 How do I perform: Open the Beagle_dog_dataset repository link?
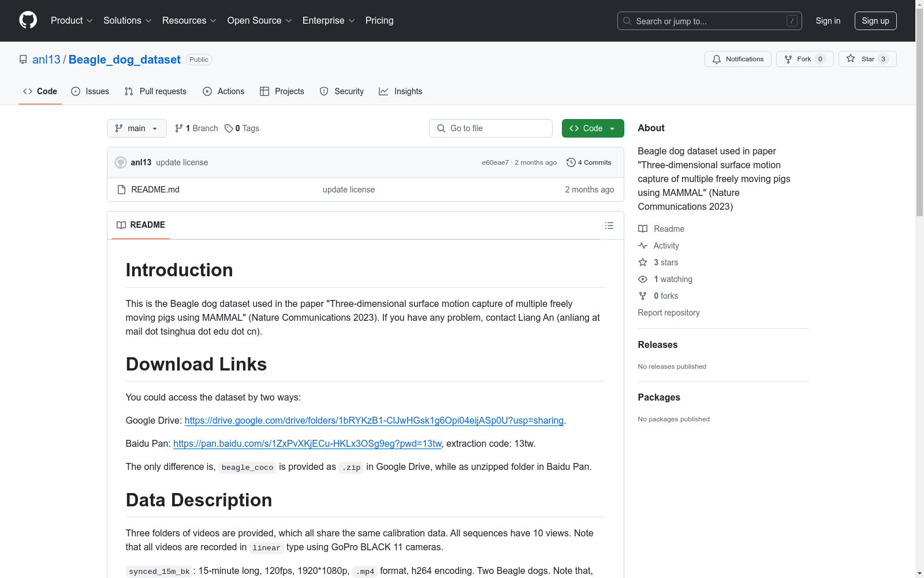(x=125, y=60)
